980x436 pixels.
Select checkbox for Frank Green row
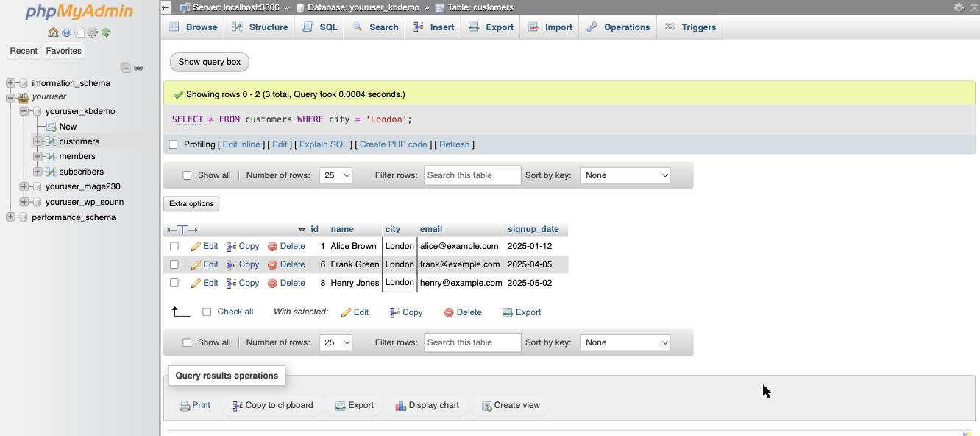[174, 264]
